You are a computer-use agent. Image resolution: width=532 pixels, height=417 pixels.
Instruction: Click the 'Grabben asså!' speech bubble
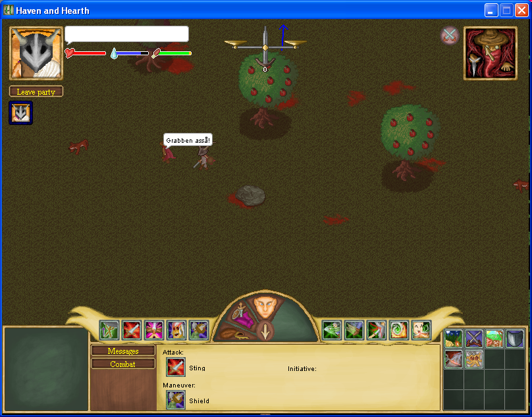188,140
